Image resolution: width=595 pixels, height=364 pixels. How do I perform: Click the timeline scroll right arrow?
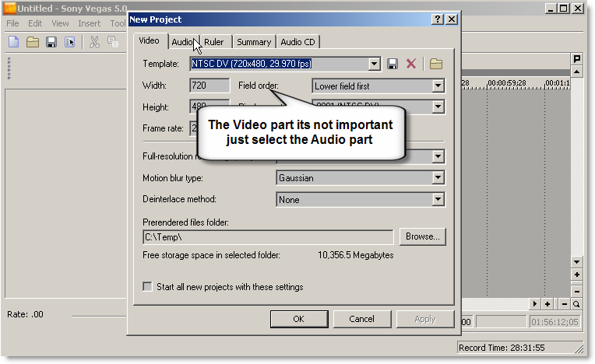[x=535, y=304]
